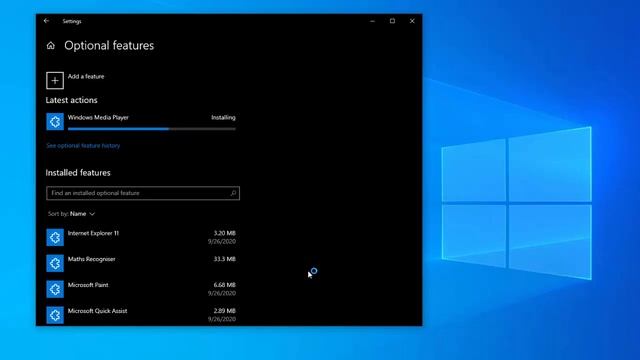Select the Windows Media Player feature icon
Image resolution: width=640 pixels, height=360 pixels.
(x=55, y=122)
